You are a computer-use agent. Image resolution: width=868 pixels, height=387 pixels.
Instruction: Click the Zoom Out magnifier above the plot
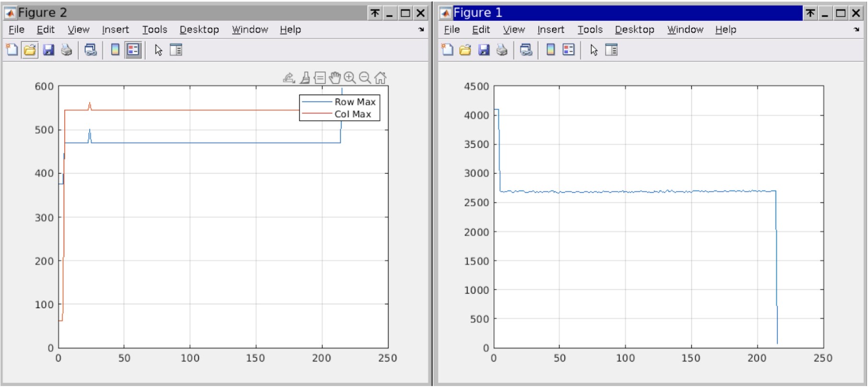tap(365, 78)
